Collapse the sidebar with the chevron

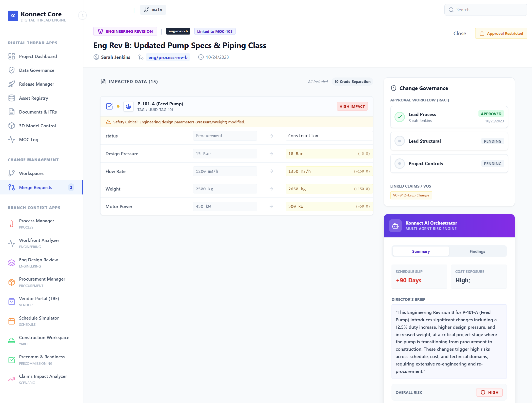point(82,15)
